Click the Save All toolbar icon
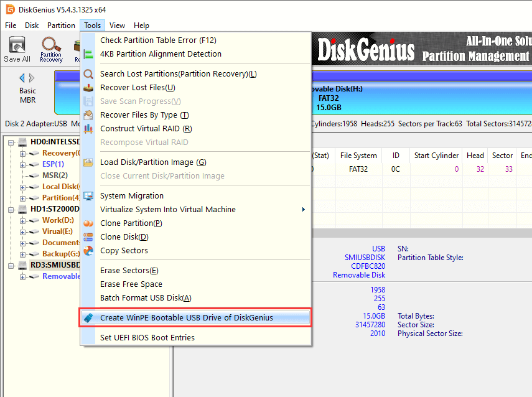The image size is (532, 397). click(17, 49)
